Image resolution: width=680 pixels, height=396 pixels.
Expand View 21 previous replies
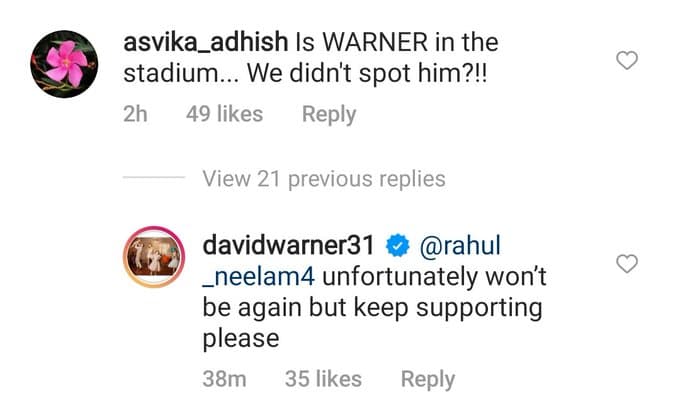coord(324,179)
